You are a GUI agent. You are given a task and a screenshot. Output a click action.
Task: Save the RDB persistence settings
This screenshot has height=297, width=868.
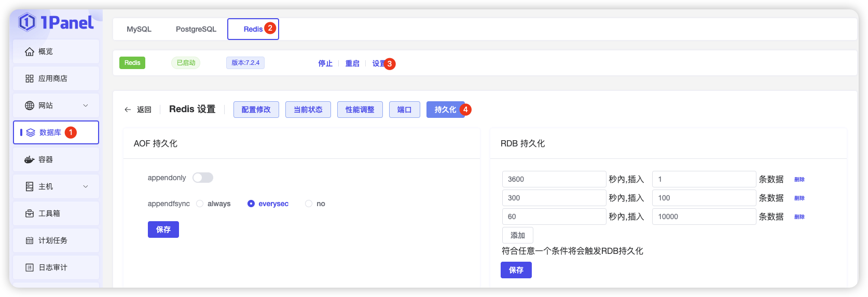[x=516, y=270]
